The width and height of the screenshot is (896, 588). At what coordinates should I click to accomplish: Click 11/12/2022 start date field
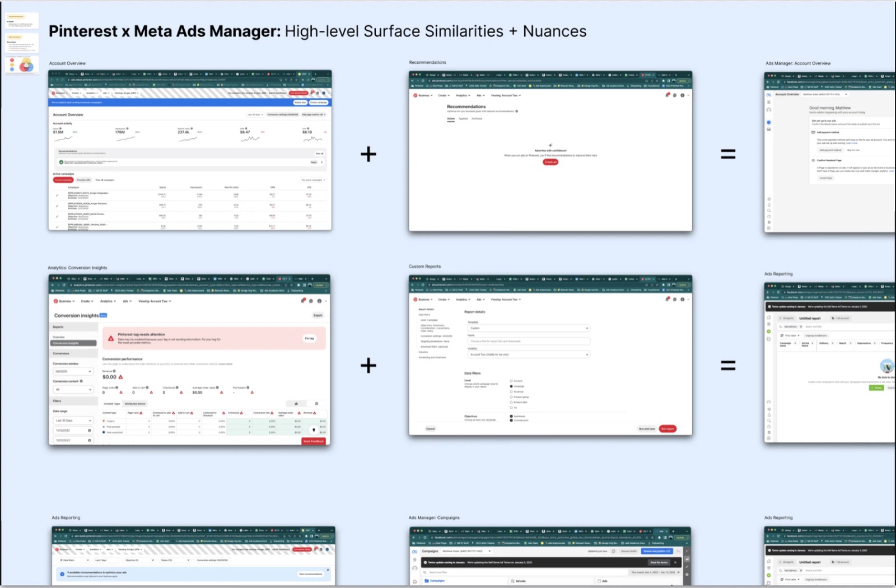pyautogui.click(x=73, y=431)
